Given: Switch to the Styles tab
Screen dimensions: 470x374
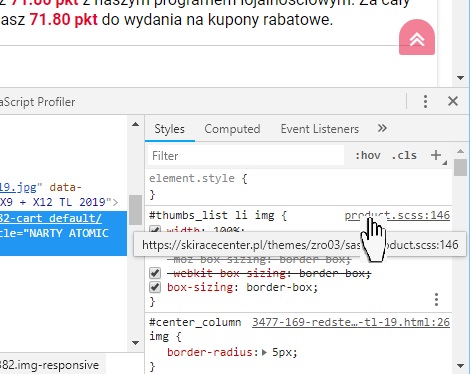Looking at the screenshot, I should [169, 129].
